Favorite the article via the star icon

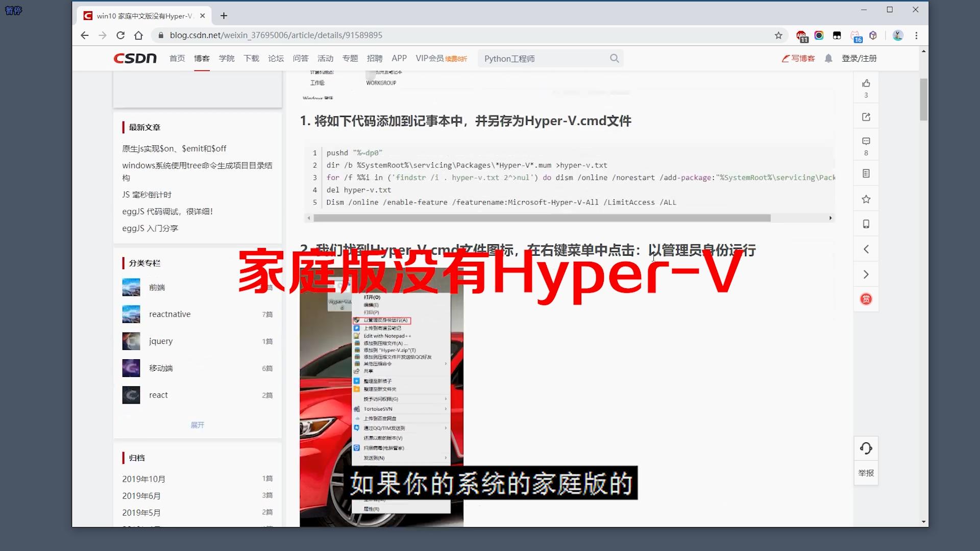(866, 198)
